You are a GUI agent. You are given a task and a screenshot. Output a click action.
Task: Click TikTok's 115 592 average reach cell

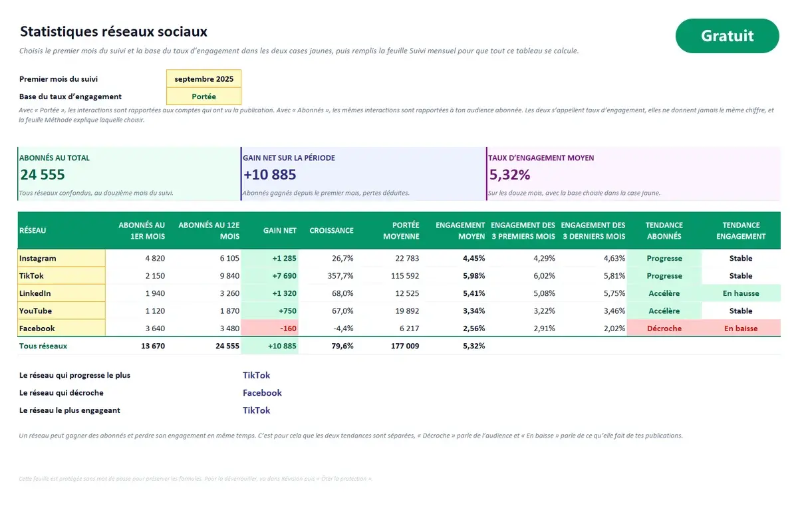tap(389, 275)
